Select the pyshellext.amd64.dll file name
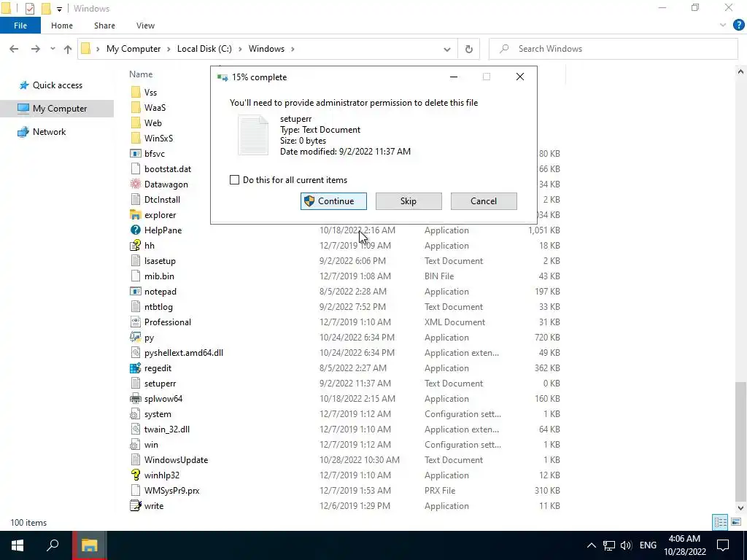 [183, 353]
